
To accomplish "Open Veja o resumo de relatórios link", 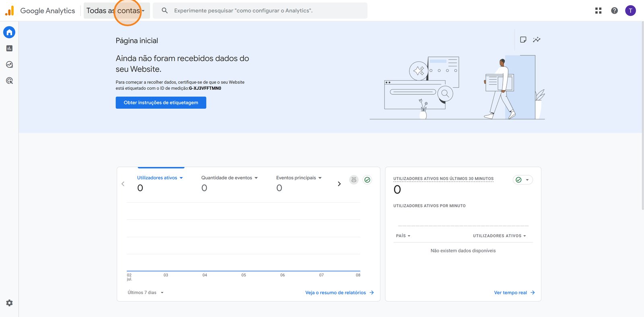I will 339,292.
